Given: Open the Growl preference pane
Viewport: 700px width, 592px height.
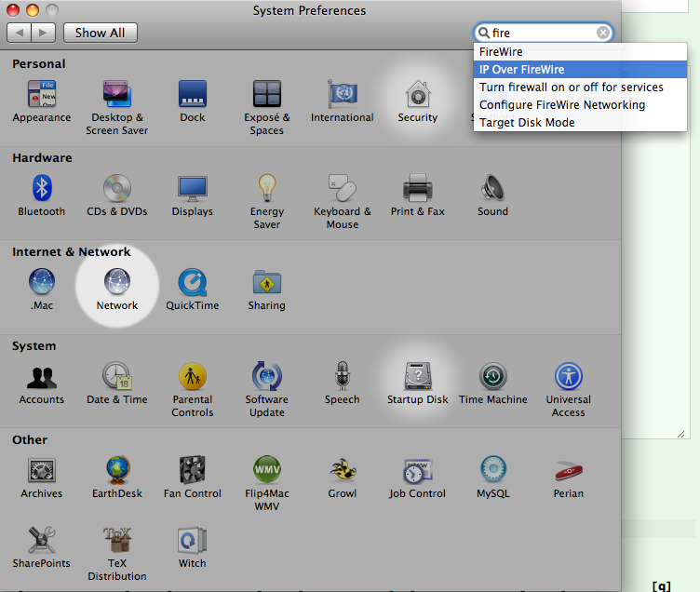Looking at the screenshot, I should [342, 471].
